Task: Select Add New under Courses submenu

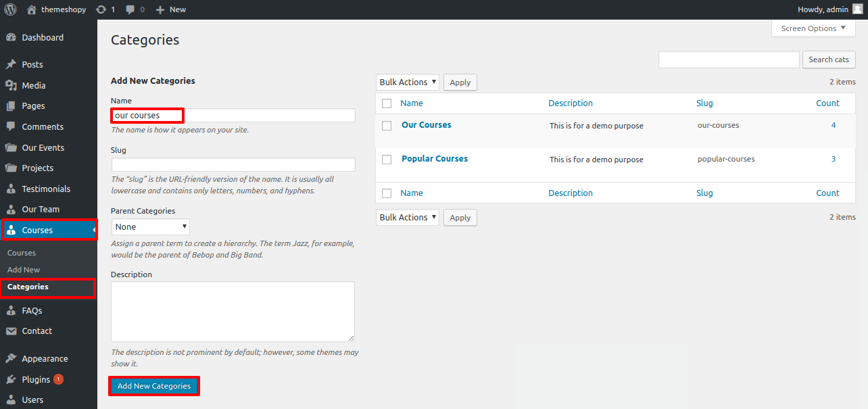Action: point(24,270)
